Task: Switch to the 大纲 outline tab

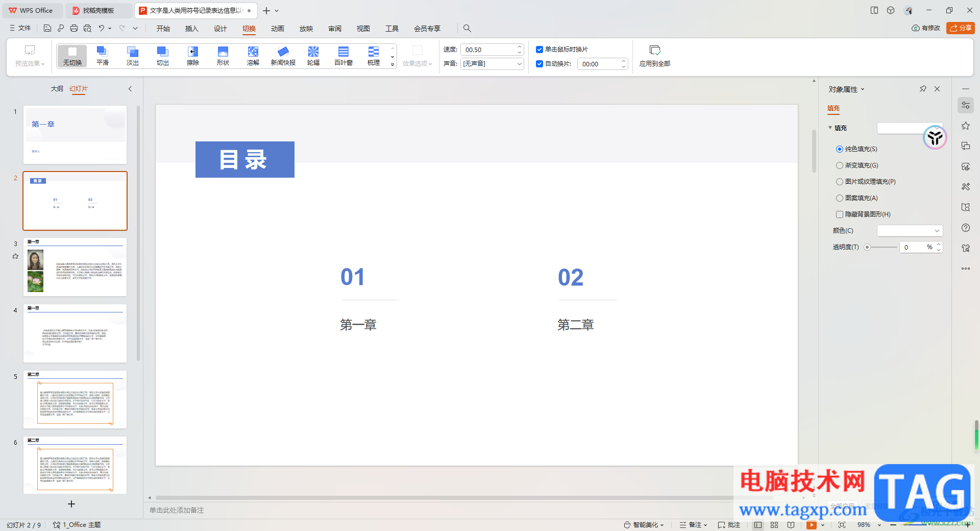Action: [57, 89]
